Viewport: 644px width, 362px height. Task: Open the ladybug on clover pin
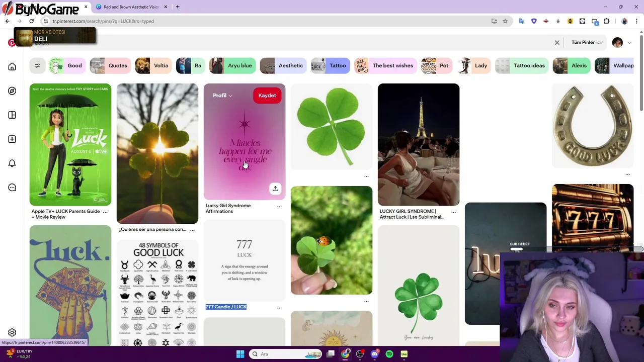pos(332,240)
